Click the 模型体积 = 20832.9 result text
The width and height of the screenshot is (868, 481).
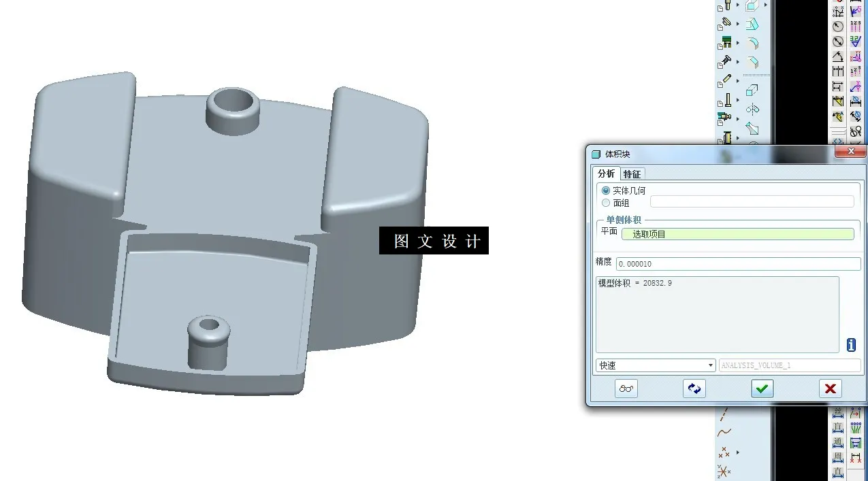pos(635,283)
